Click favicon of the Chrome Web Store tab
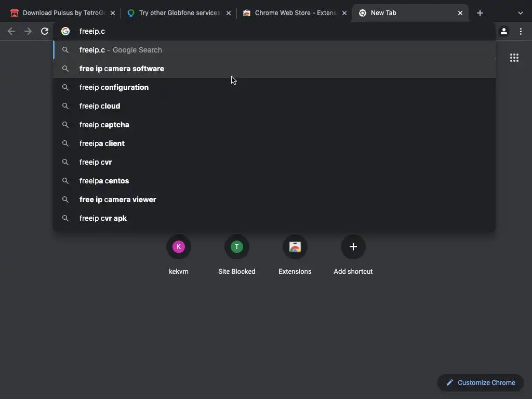The height and width of the screenshot is (399, 532). point(247,13)
